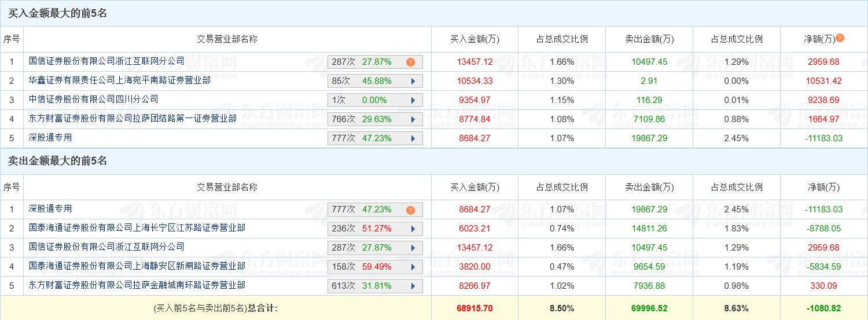Expand the 777次 47.23% arrow in the buy top-5 table
Screen dimensions: 868x320
coord(413,138)
